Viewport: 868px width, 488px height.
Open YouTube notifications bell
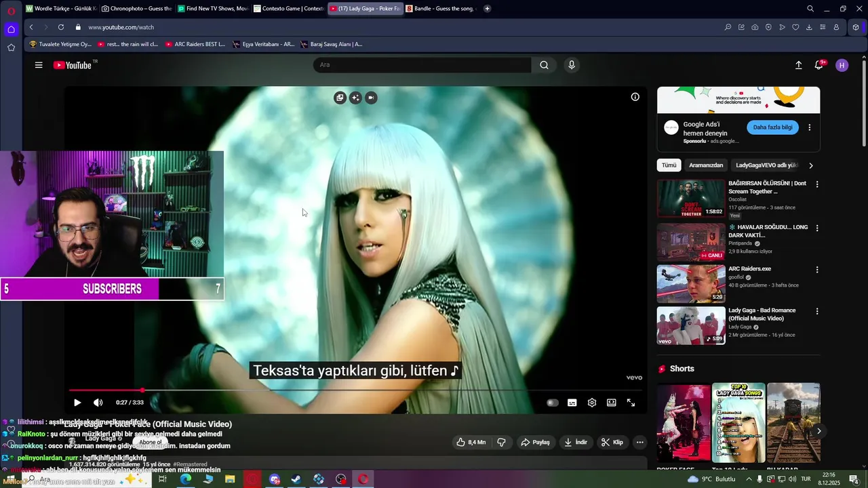coord(819,65)
